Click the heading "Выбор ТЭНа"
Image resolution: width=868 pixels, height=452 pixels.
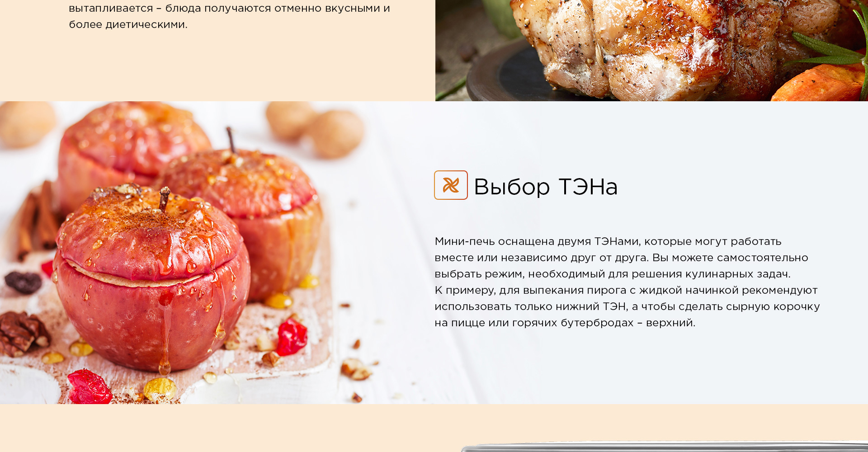(x=545, y=186)
